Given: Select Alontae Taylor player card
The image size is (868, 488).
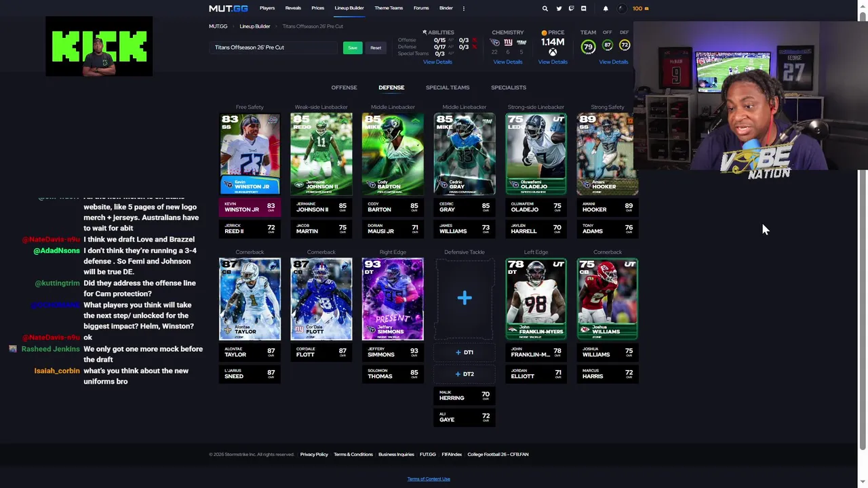Looking at the screenshot, I should [x=250, y=299].
